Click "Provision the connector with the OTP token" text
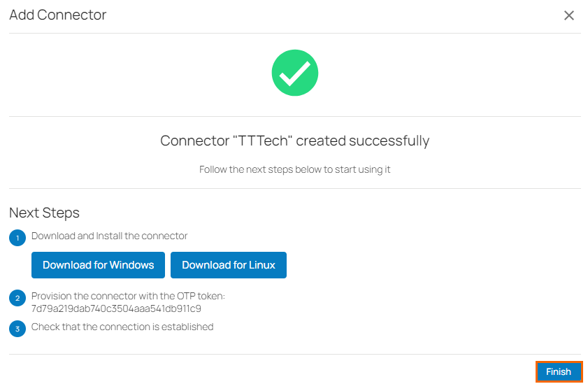The image size is (588, 384). (x=128, y=296)
